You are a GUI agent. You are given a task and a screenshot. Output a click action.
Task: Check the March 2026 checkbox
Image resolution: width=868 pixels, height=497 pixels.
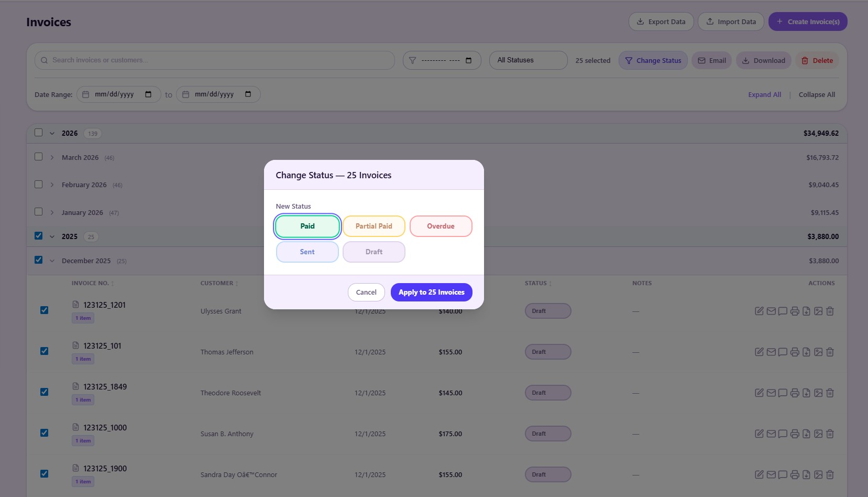(38, 156)
